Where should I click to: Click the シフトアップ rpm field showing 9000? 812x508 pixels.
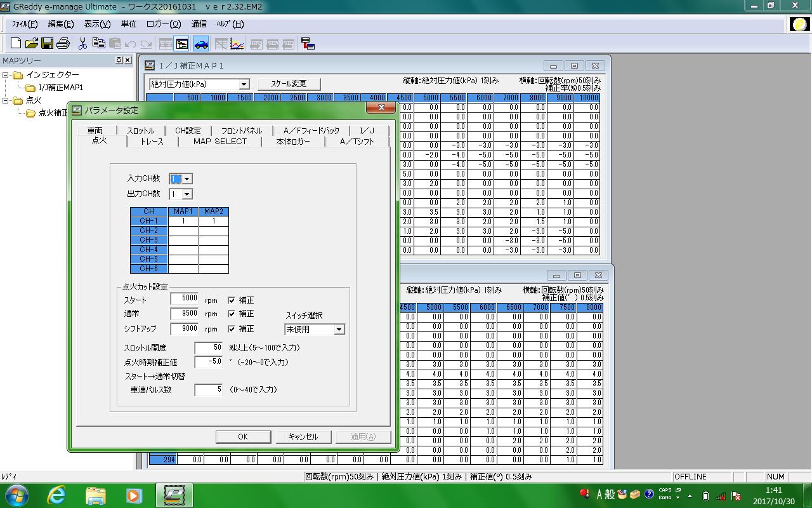tap(185, 329)
